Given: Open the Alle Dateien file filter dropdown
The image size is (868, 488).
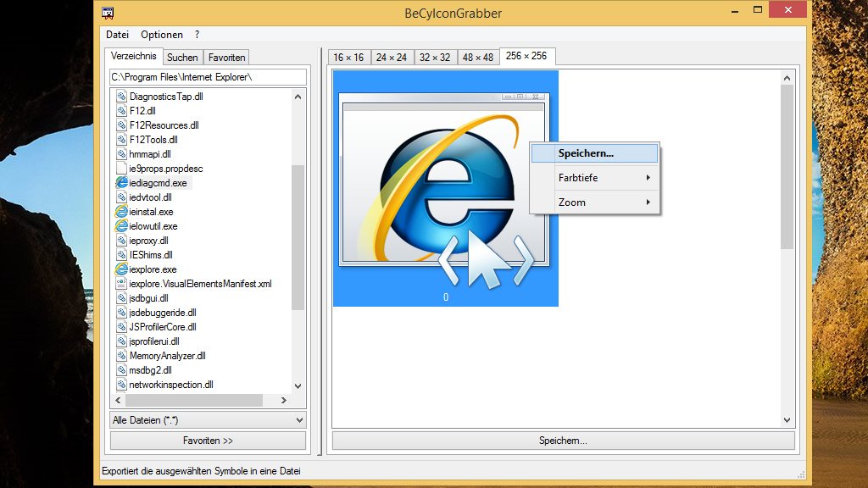Looking at the screenshot, I should pos(209,420).
